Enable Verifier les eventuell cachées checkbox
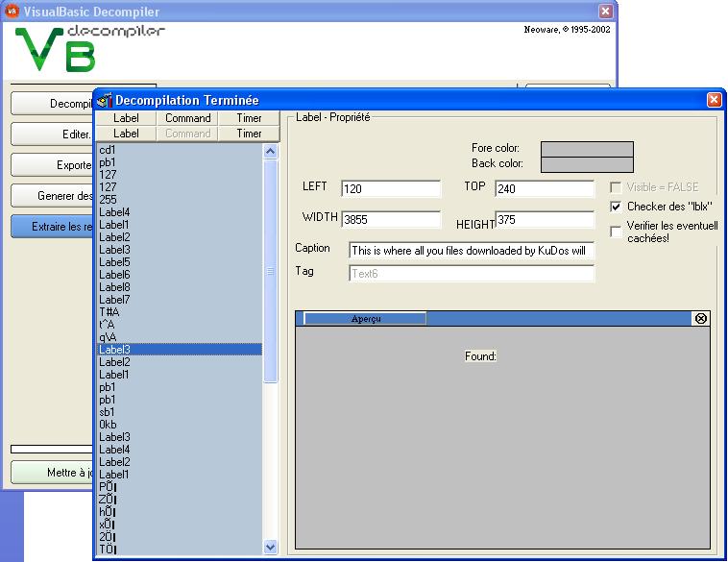The height and width of the screenshot is (562, 728). click(617, 232)
